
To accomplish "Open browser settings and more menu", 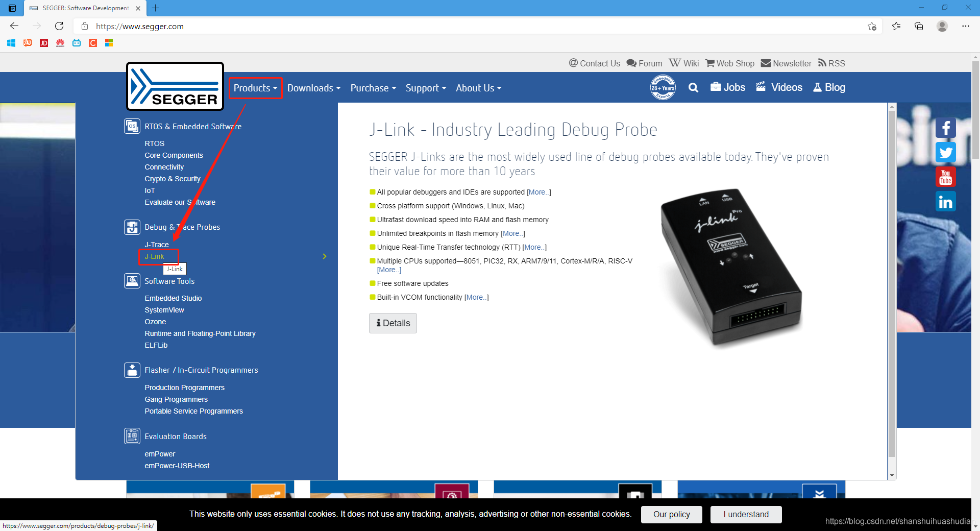I will click(966, 26).
